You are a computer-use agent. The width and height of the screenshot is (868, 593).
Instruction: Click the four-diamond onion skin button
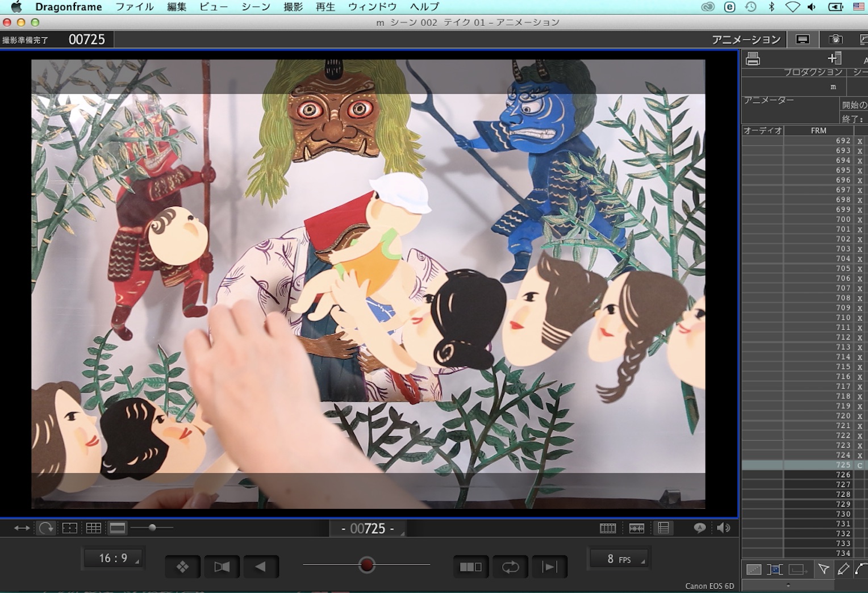[x=182, y=566]
